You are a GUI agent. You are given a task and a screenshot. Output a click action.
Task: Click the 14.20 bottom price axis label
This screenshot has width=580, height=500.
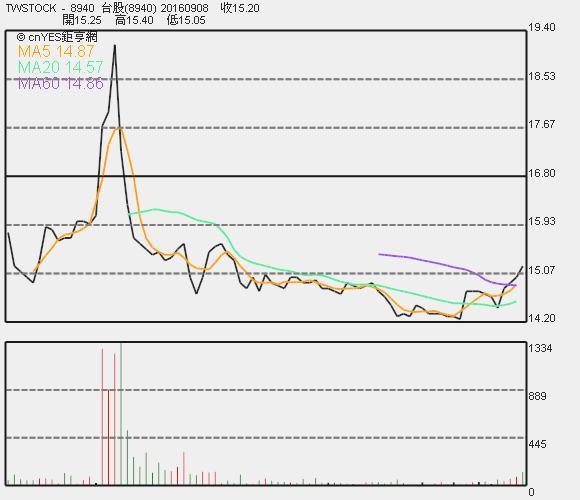(x=542, y=318)
